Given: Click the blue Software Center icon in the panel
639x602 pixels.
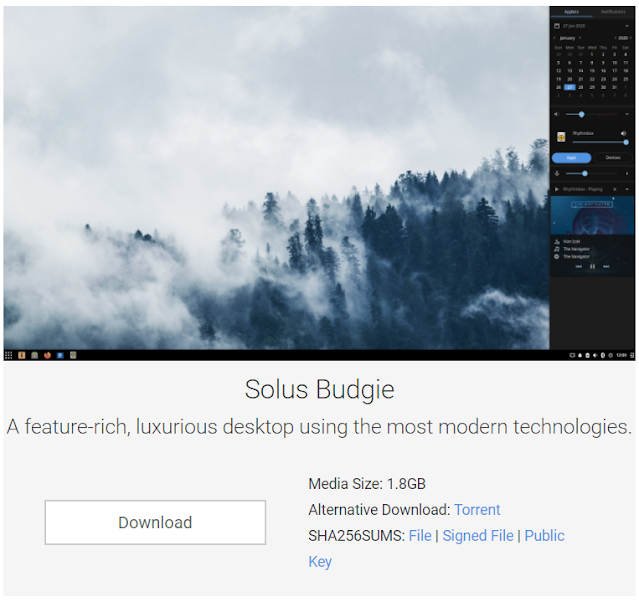Looking at the screenshot, I should [x=60, y=355].
